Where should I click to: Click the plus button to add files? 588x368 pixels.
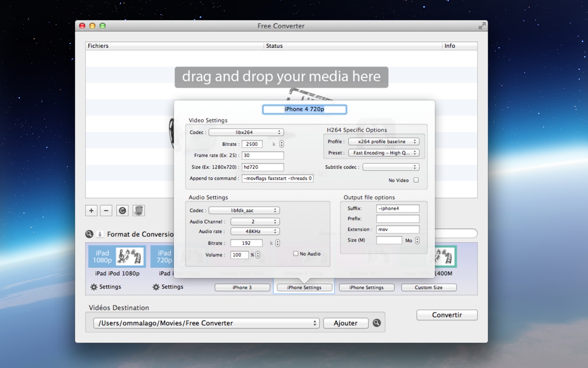click(91, 210)
